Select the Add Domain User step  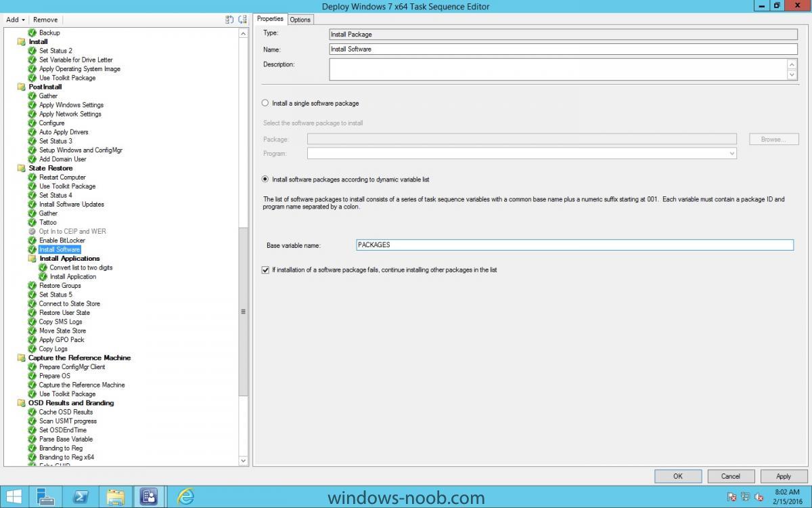tap(63, 159)
